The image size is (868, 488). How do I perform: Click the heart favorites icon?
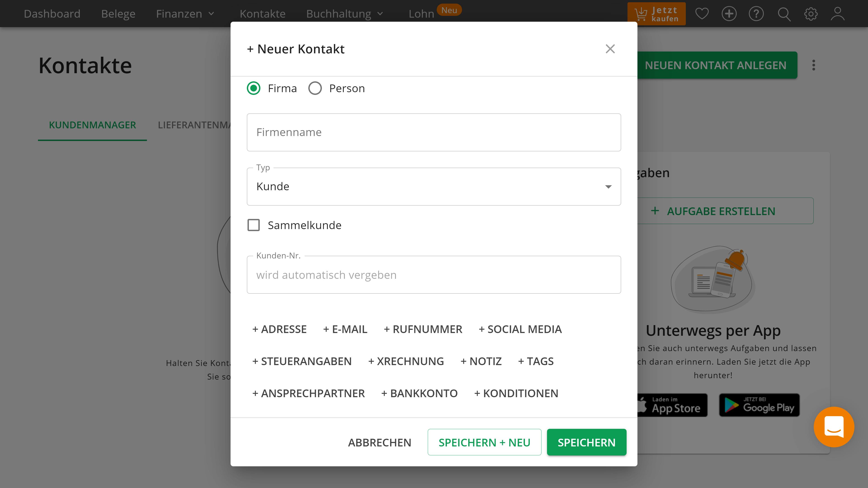[702, 14]
